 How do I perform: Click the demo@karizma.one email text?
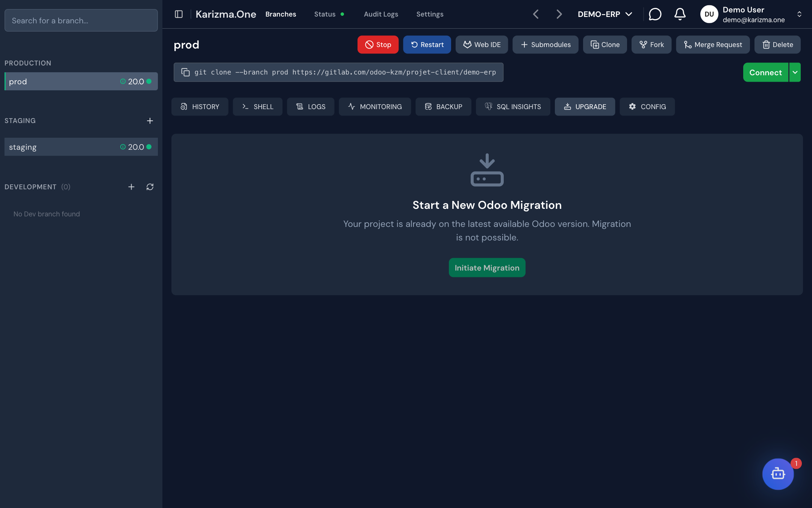tap(754, 20)
